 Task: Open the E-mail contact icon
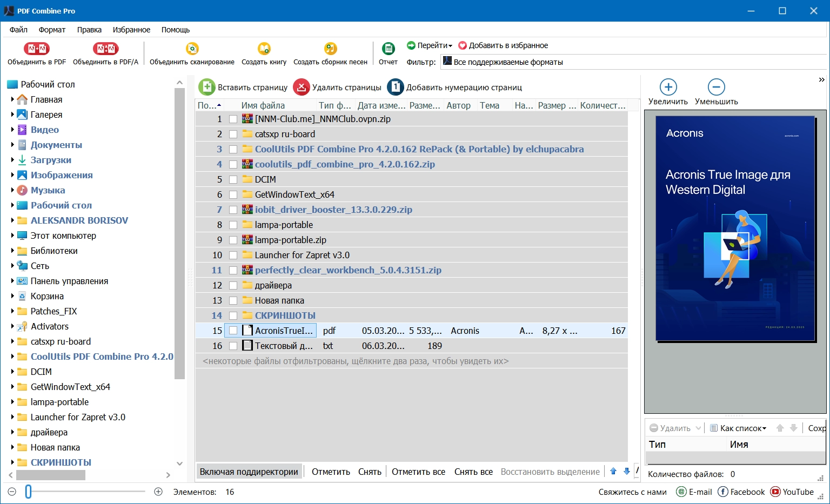[681, 492]
